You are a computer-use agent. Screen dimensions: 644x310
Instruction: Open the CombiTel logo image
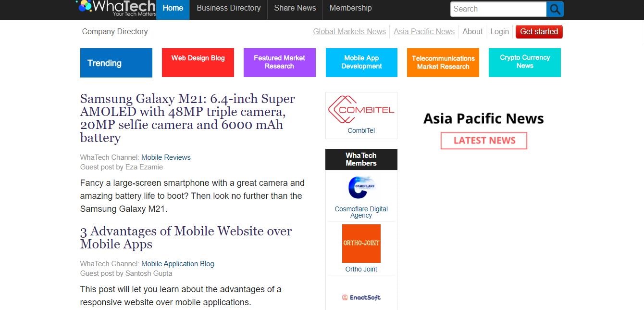pyautogui.click(x=361, y=110)
